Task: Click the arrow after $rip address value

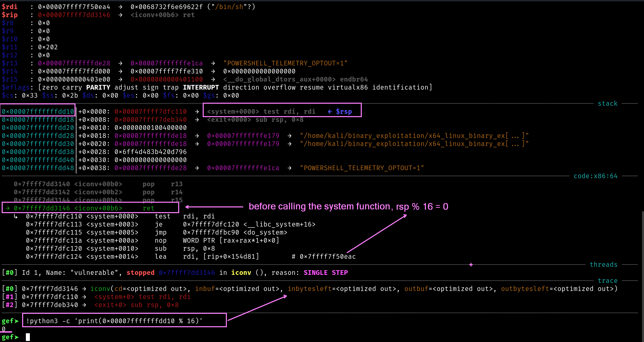Action: (x=120, y=15)
